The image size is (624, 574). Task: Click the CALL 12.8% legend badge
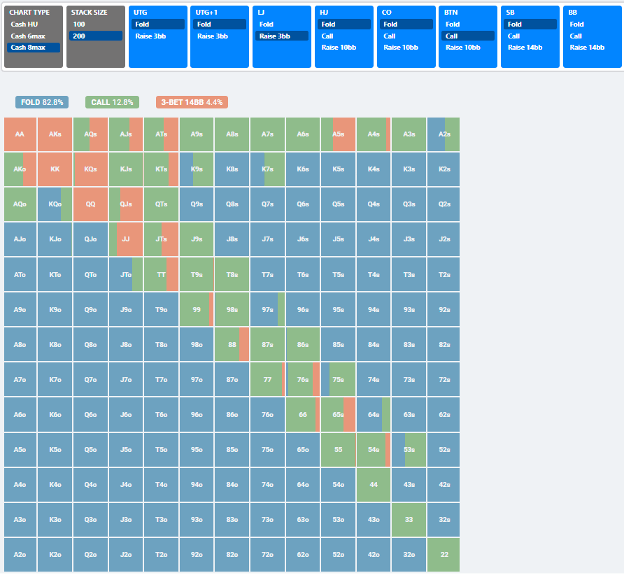112,102
